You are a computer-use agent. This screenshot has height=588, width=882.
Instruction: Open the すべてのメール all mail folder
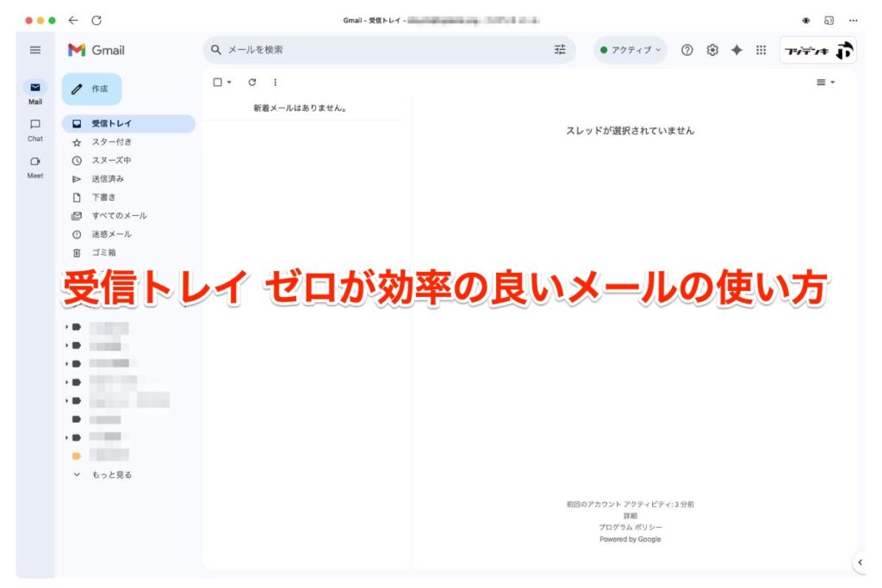(129, 216)
